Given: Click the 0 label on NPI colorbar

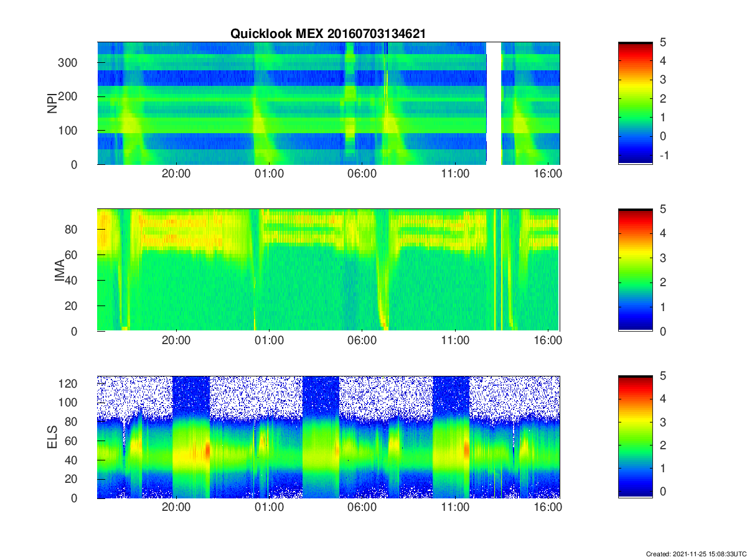Looking at the screenshot, I should click(663, 136).
